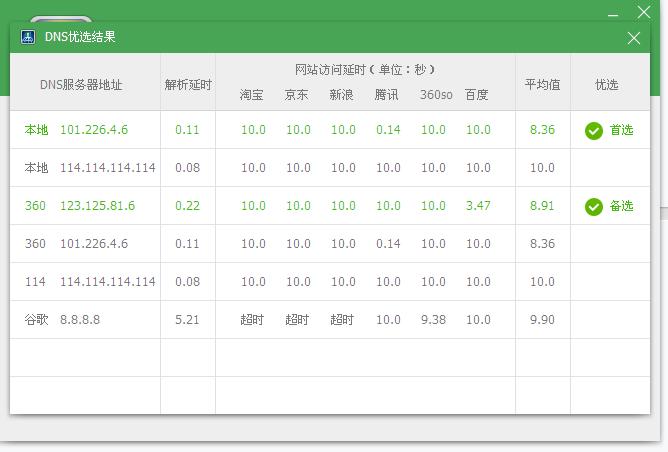Click the 360so column header
Image resolution: width=668 pixels, height=452 pixels.
(x=436, y=94)
